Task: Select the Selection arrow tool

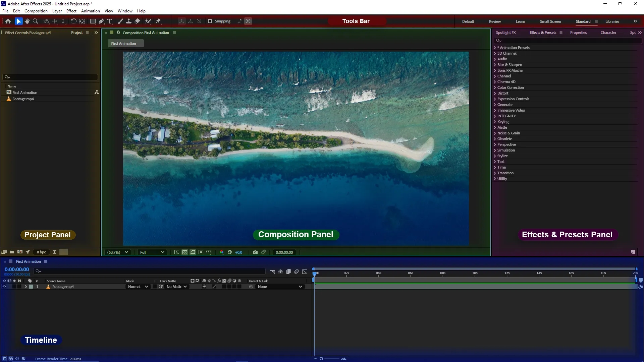Action: 18,21
